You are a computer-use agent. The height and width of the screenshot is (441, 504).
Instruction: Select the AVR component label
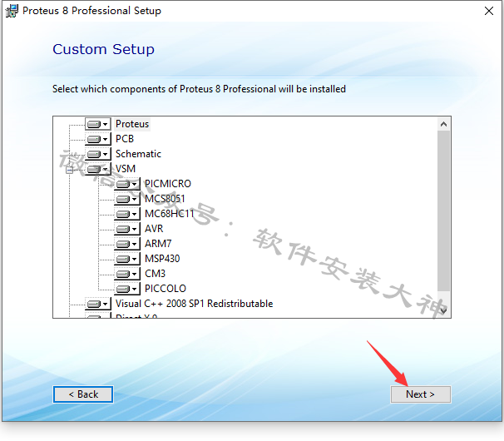(154, 229)
